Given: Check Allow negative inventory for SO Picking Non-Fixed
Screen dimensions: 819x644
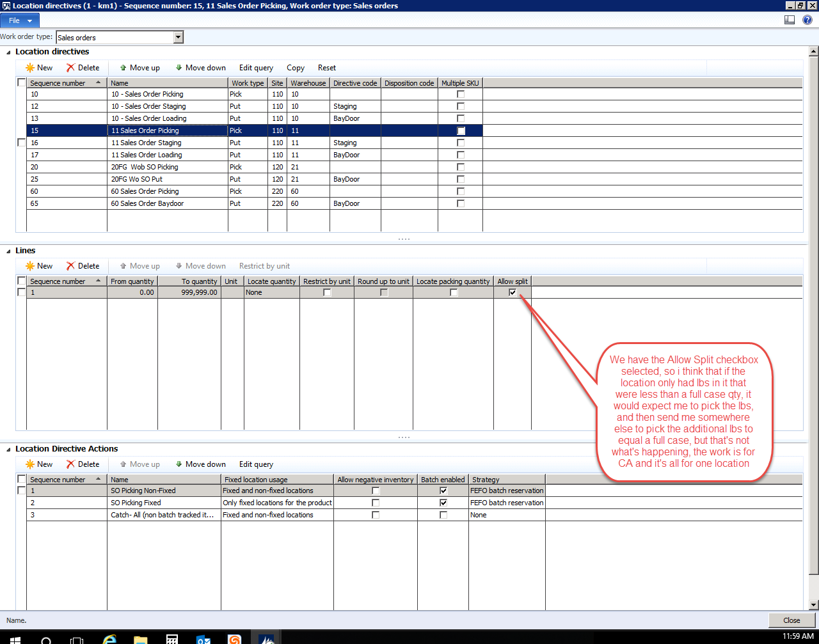Looking at the screenshot, I should point(376,491).
